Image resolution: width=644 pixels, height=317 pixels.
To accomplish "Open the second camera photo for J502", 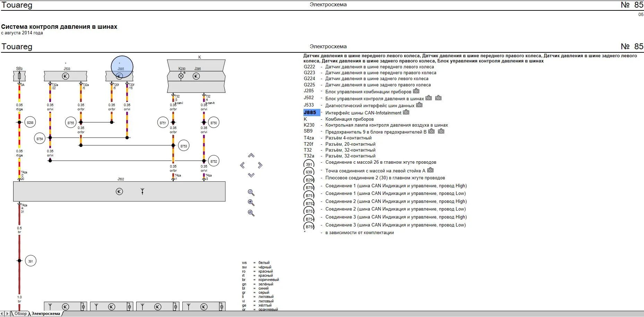I will coord(438,98).
